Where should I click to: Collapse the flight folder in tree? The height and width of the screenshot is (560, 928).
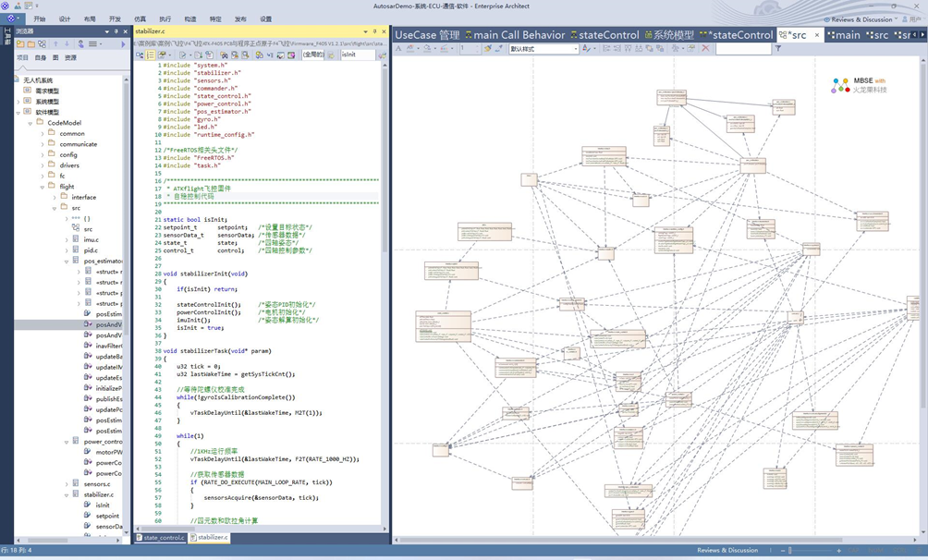point(42,187)
